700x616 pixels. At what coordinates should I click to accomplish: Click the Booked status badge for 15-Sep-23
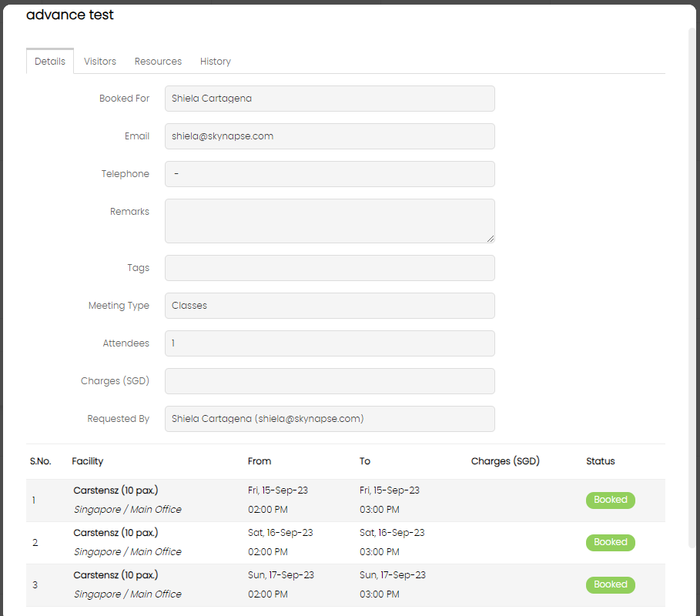[x=610, y=500]
